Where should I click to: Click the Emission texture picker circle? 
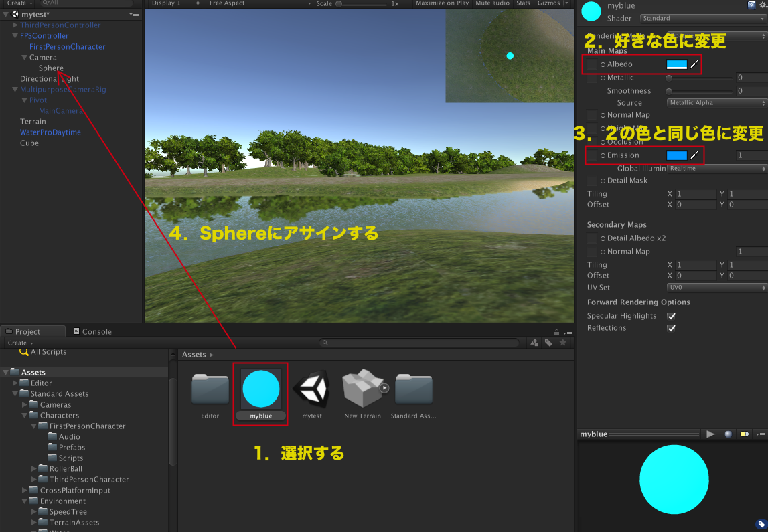point(603,155)
